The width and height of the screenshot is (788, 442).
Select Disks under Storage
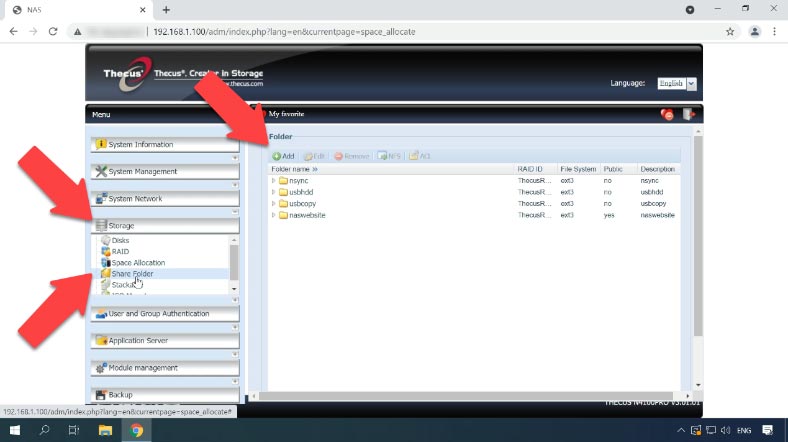pos(120,241)
